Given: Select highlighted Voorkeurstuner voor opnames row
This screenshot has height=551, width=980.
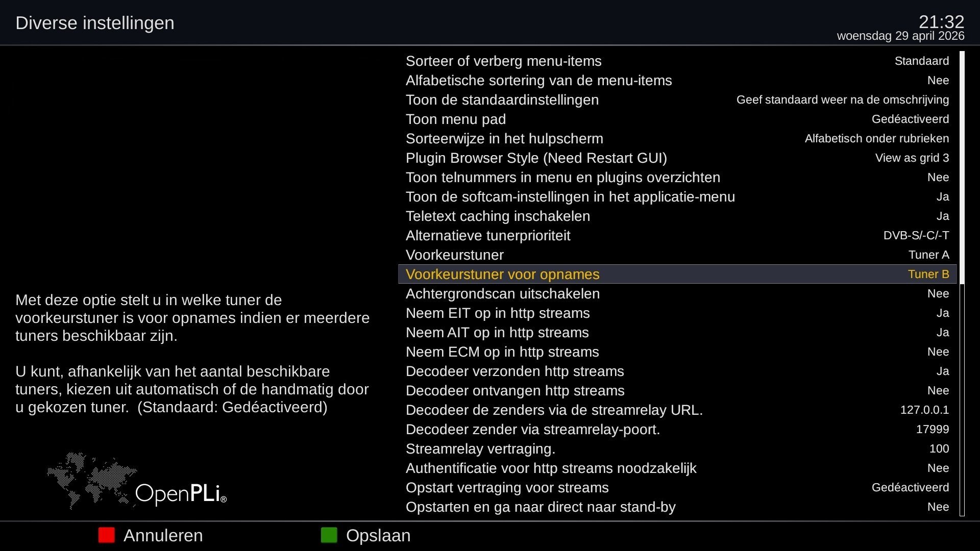Looking at the screenshot, I should 677,274.
